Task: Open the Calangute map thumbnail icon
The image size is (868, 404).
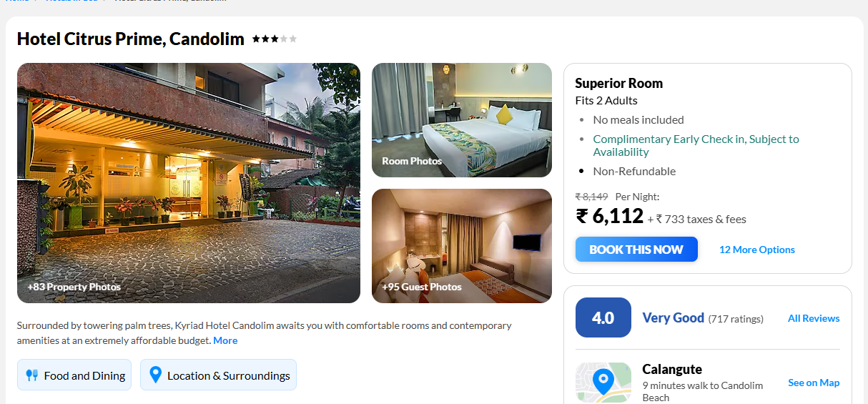Action: [x=603, y=383]
